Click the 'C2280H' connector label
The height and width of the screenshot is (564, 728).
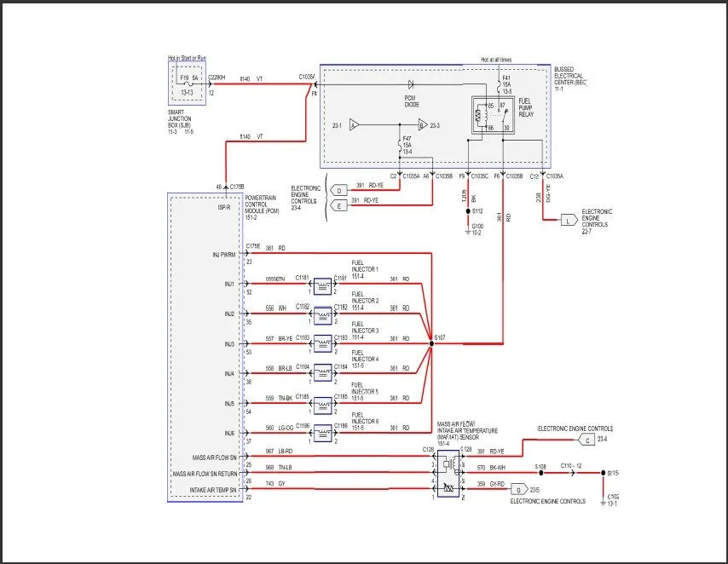pyautogui.click(x=217, y=78)
